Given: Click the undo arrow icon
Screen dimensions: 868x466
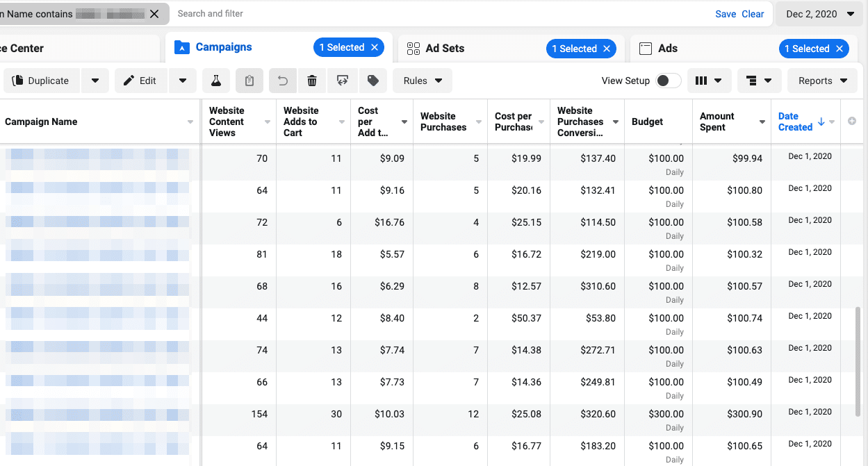Looking at the screenshot, I should [283, 81].
